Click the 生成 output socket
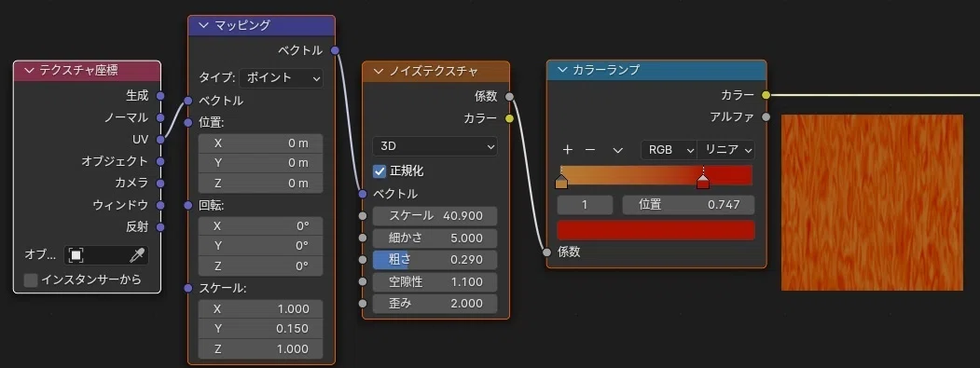 [x=160, y=96]
